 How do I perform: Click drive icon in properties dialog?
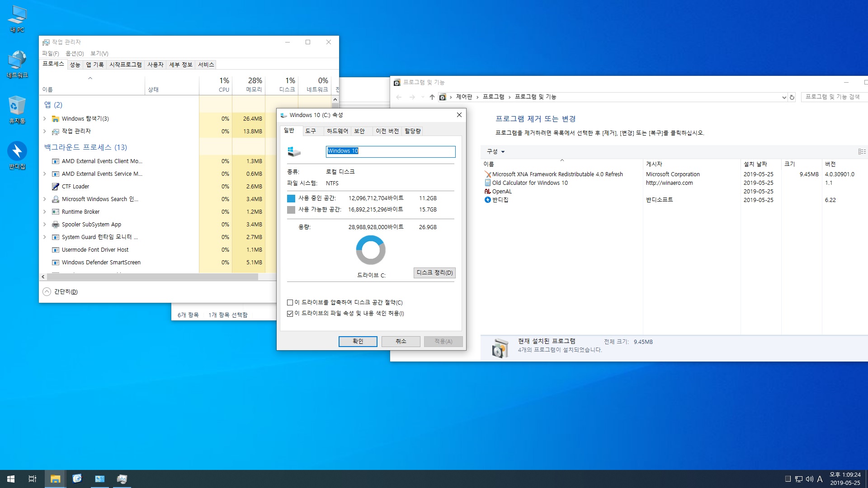(x=294, y=152)
